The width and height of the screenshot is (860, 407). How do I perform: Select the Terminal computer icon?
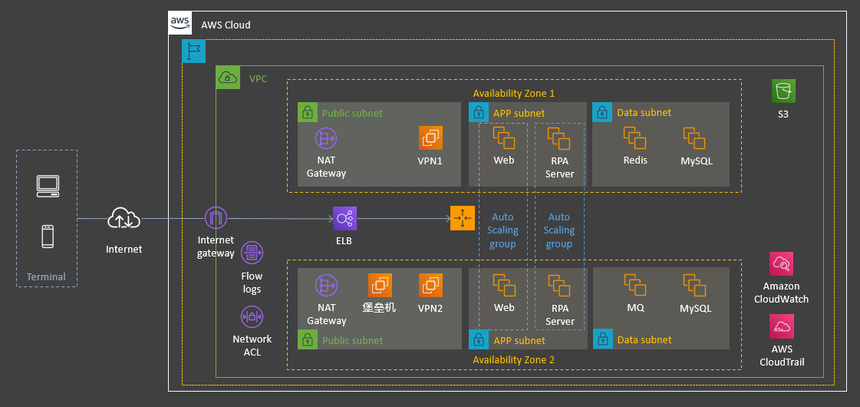48,186
